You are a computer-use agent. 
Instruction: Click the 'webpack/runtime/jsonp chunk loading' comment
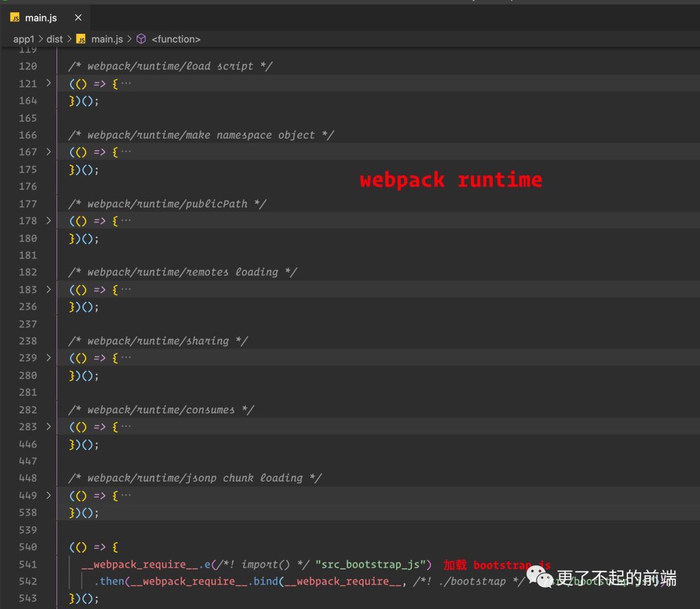(x=195, y=478)
